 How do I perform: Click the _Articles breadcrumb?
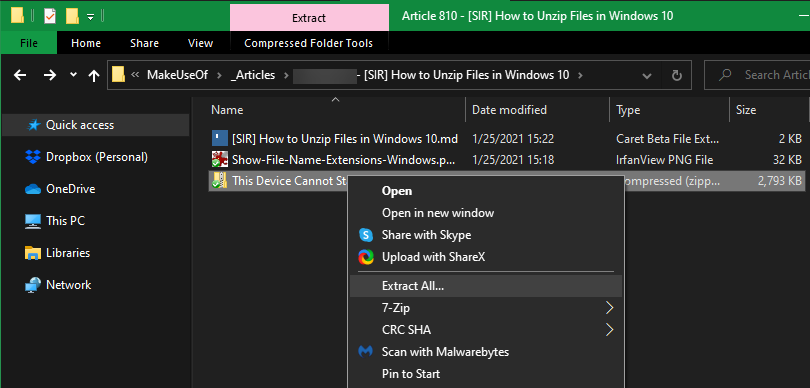[253, 75]
